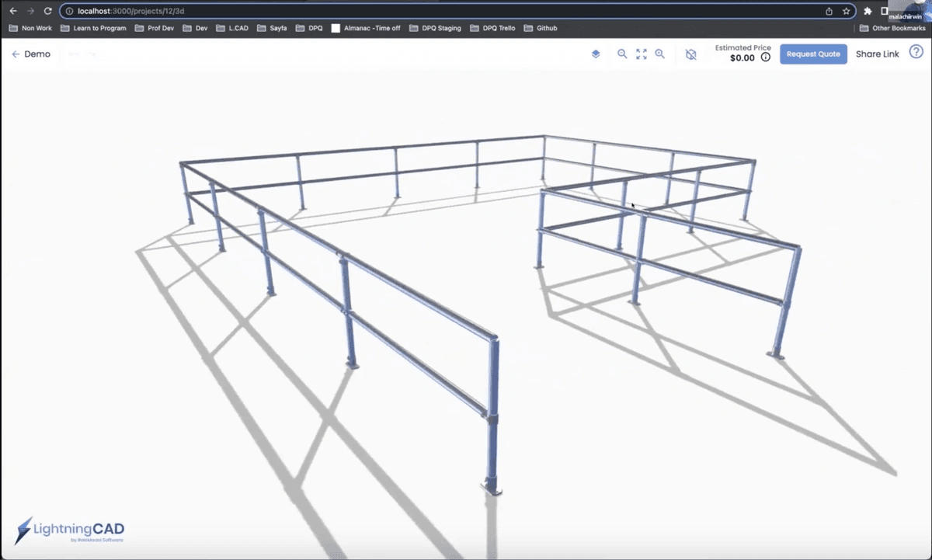Screen dimensions: 932x560
Task: Toggle the crossed-out 3D cube icon
Action: (x=691, y=54)
